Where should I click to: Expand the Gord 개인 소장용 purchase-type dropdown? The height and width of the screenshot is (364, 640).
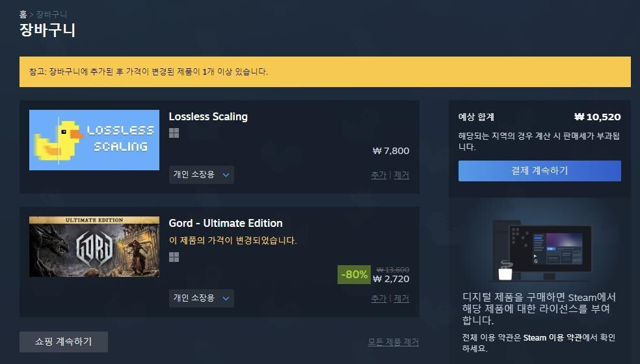(201, 298)
